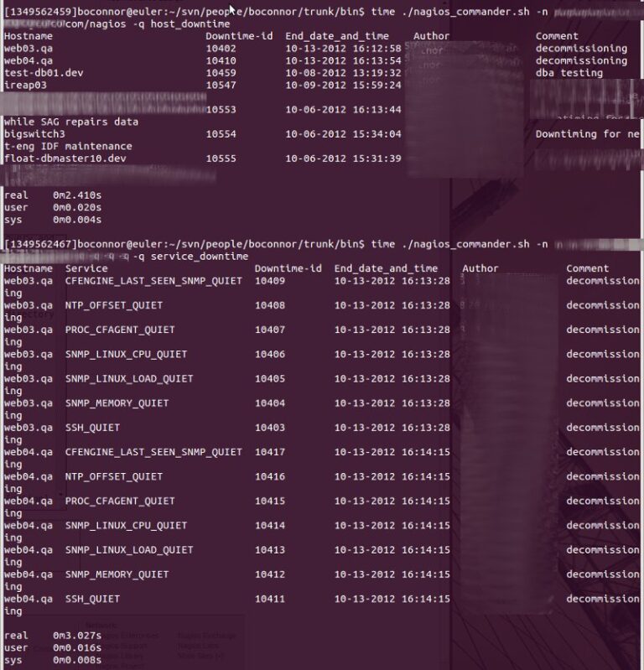Click the host_downtime query argument
Image resolution: width=644 pixels, height=670 pixels.
tap(190, 24)
